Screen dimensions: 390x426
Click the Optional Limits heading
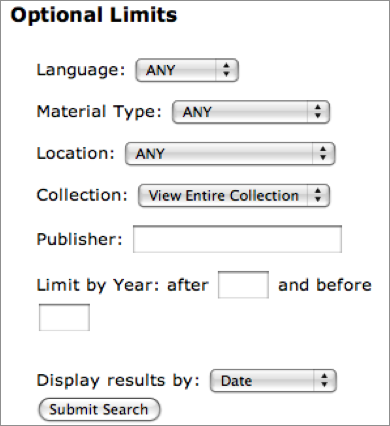94,15
